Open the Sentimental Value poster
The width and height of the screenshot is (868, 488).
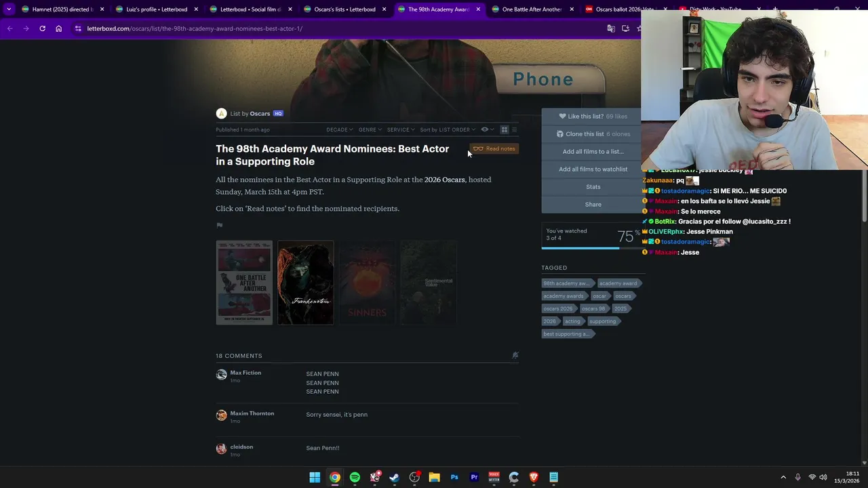click(429, 283)
